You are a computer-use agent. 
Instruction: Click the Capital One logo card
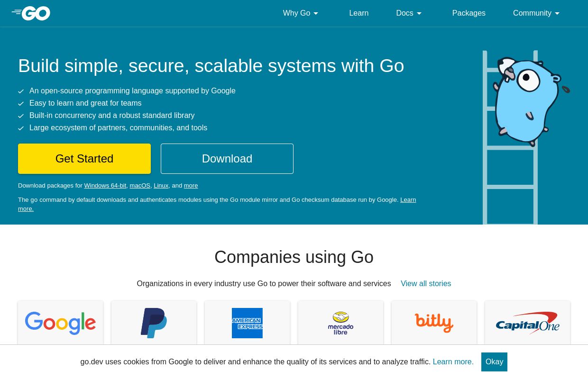527,323
